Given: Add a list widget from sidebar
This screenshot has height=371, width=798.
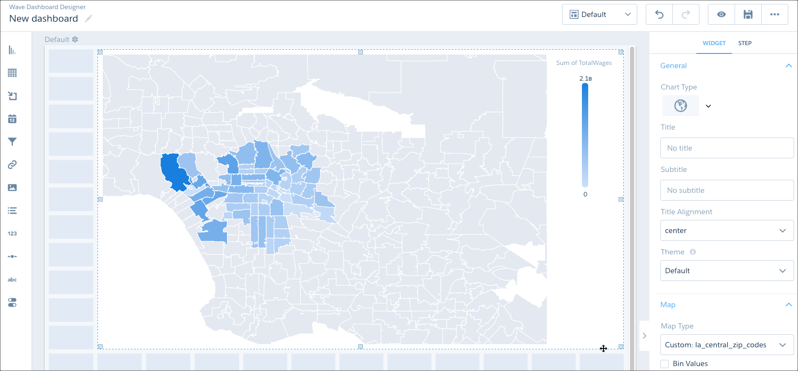Looking at the screenshot, I should coord(12,210).
